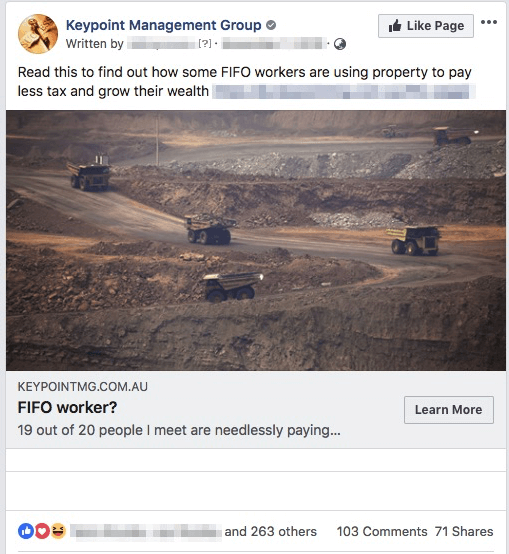Viewport: 509px width, 554px height.
Task: Click the blurred URL in post text
Action: [343, 91]
